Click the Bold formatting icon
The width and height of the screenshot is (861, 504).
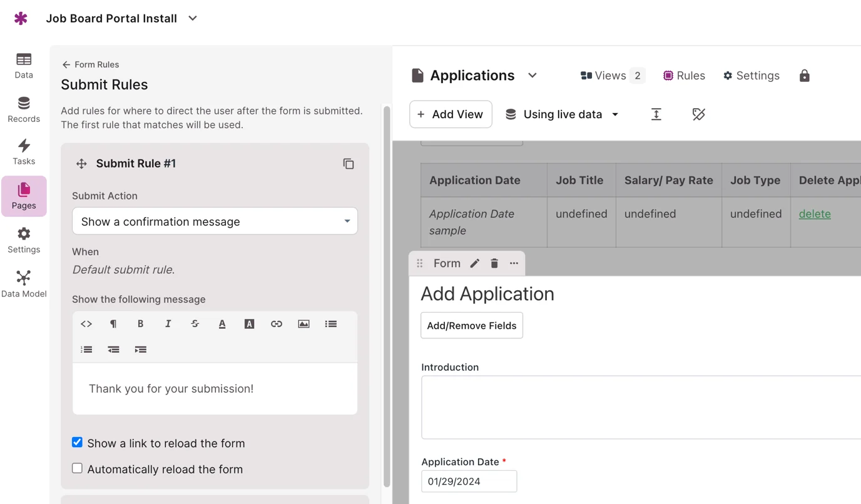click(140, 324)
